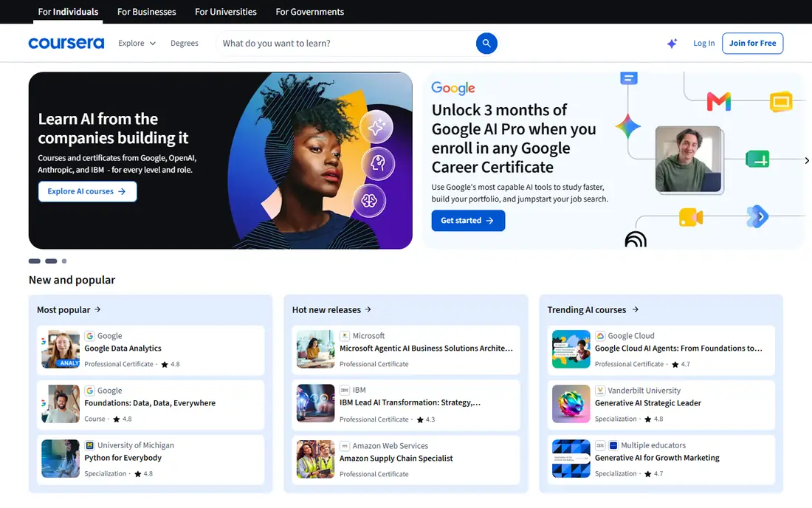The height and width of the screenshot is (508, 812).
Task: Click Multiple educators logo icons
Action: 606,445
